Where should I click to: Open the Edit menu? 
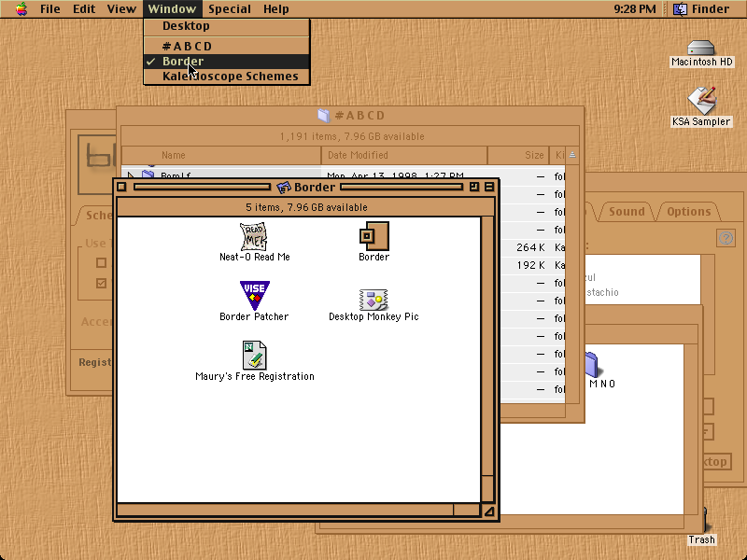[84, 9]
